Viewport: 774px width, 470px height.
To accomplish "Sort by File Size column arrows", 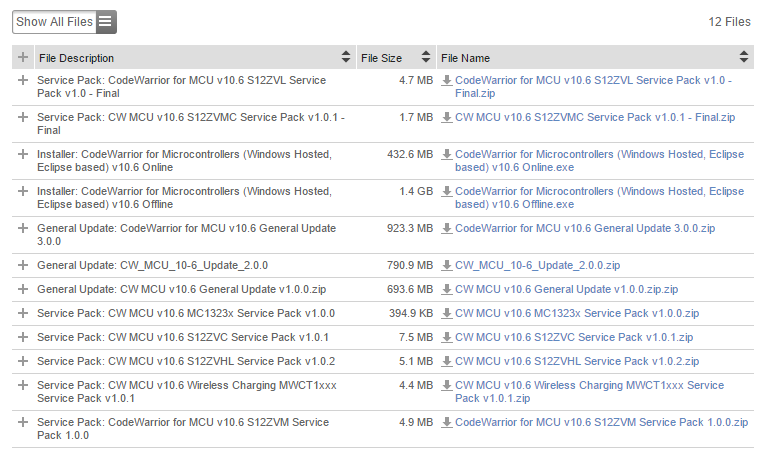I will coord(426,57).
